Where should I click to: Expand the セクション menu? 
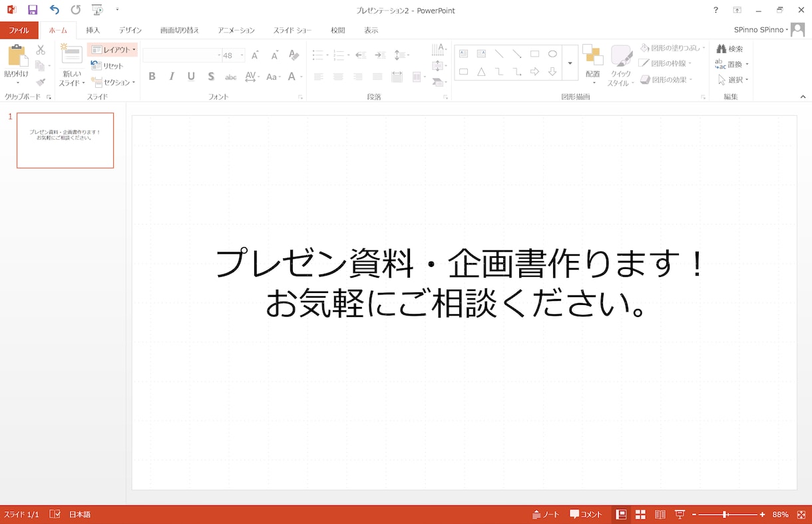point(112,83)
